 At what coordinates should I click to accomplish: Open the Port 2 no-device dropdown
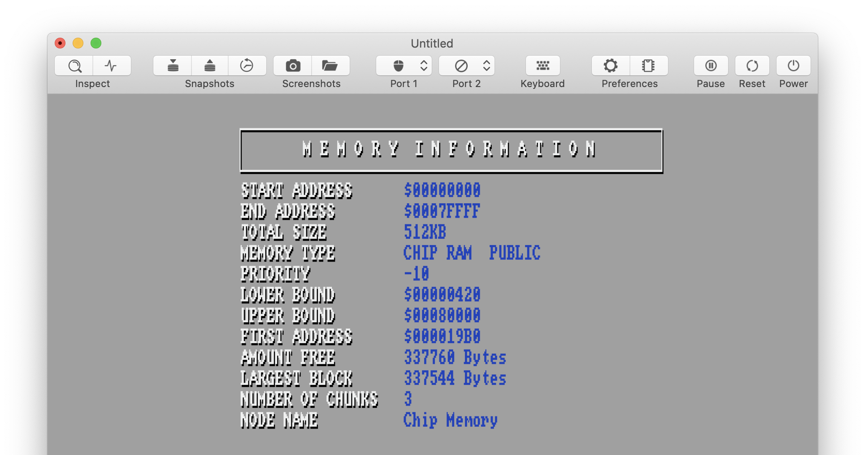click(467, 66)
